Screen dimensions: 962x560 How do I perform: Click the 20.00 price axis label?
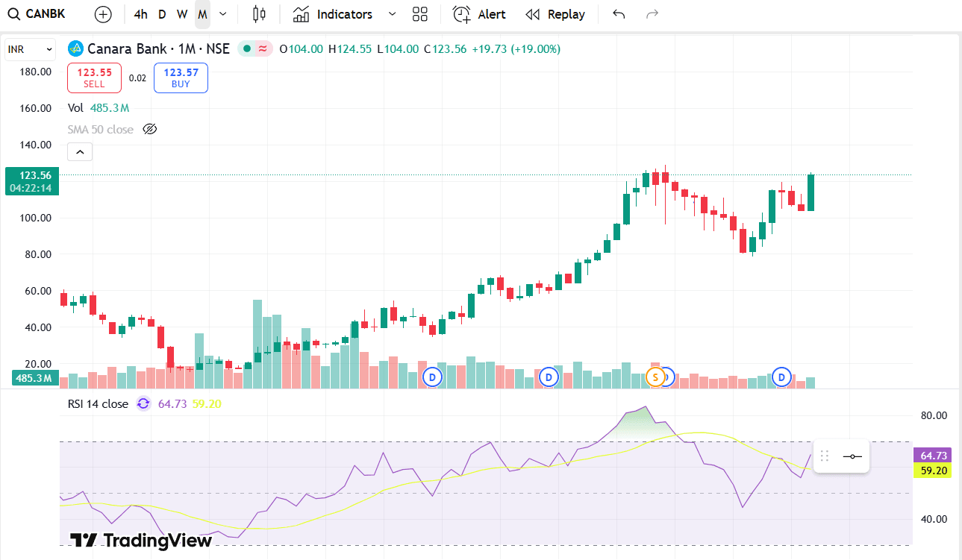37,364
